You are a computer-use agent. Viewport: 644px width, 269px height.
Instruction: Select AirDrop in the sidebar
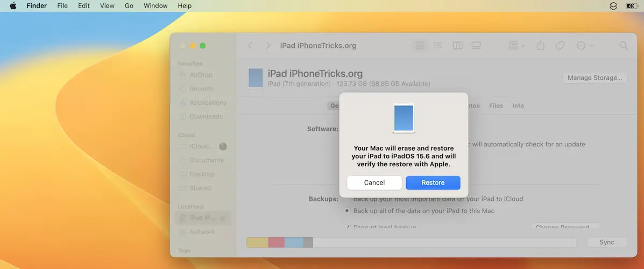point(201,75)
